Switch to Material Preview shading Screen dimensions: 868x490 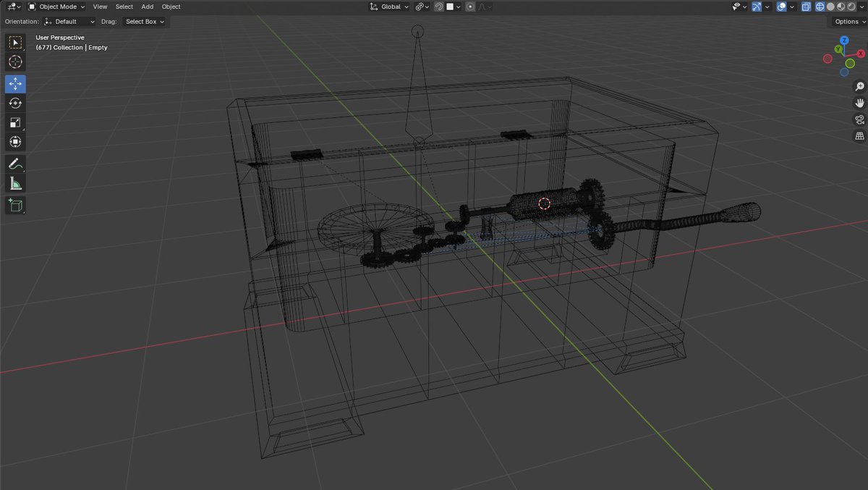pyautogui.click(x=841, y=7)
